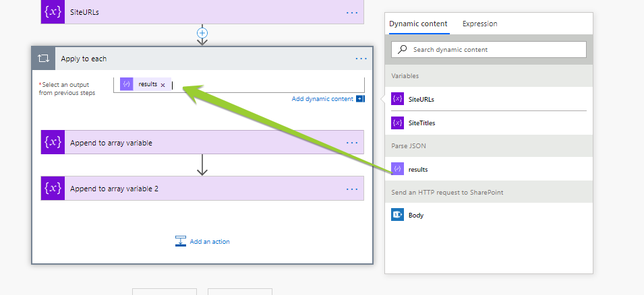Switch to the Dynamic content tab

click(418, 24)
